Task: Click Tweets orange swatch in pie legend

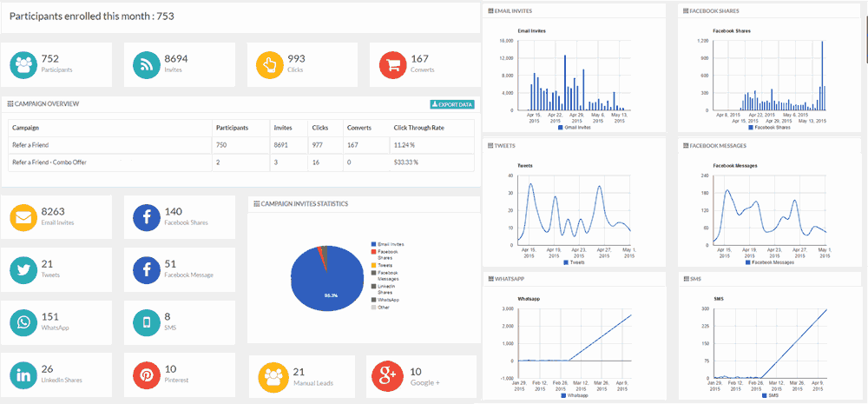Action: pyautogui.click(x=373, y=265)
